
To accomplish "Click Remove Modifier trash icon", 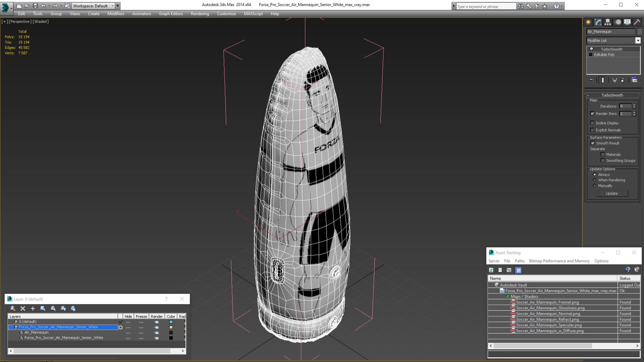I will pyautogui.click(x=623, y=80).
